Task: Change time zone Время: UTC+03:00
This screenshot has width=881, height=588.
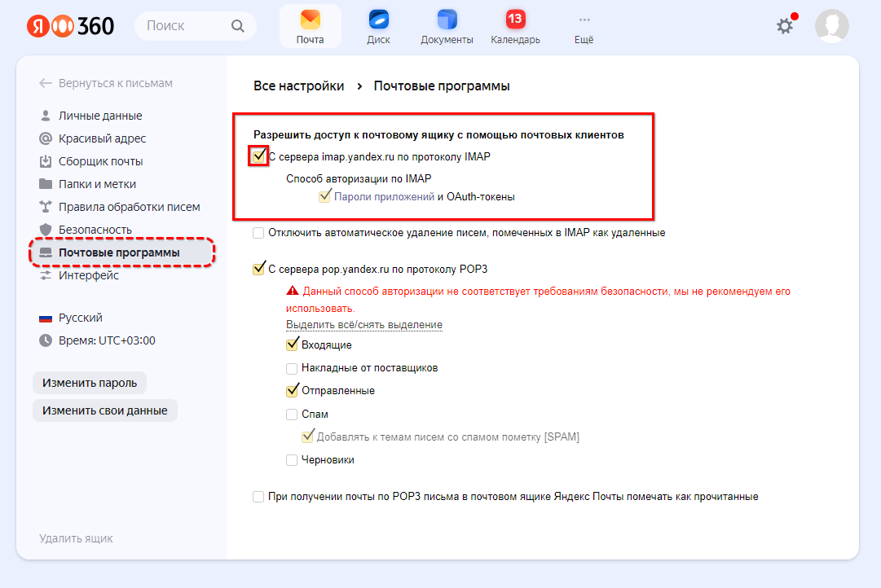Action: point(107,340)
